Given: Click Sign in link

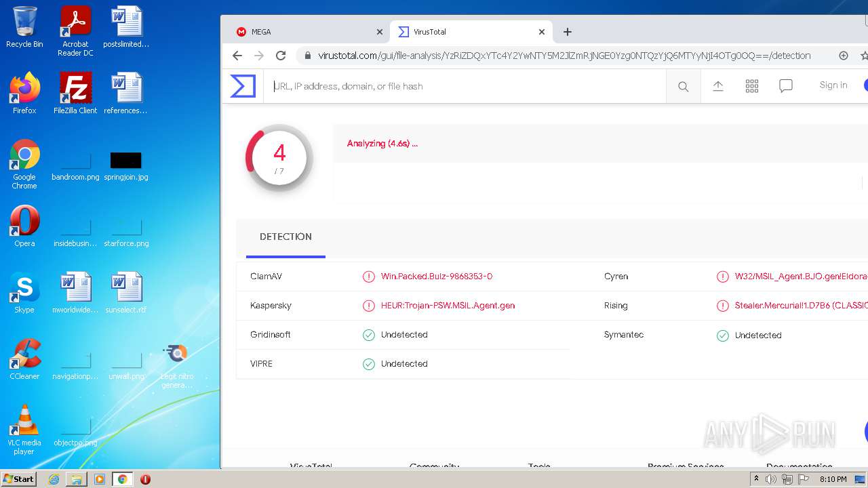Looking at the screenshot, I should click(x=833, y=85).
